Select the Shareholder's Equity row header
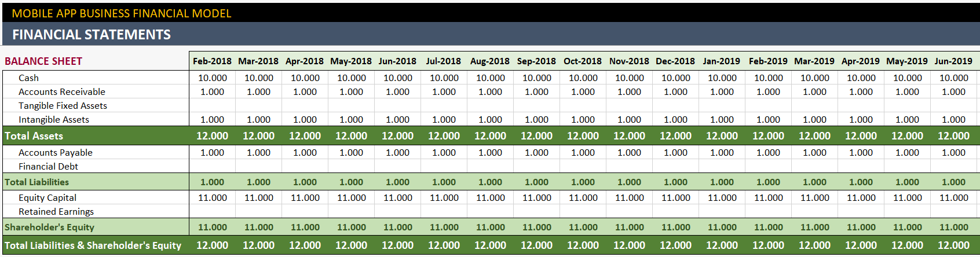Screen dimensions: 980x257 coord(49,227)
